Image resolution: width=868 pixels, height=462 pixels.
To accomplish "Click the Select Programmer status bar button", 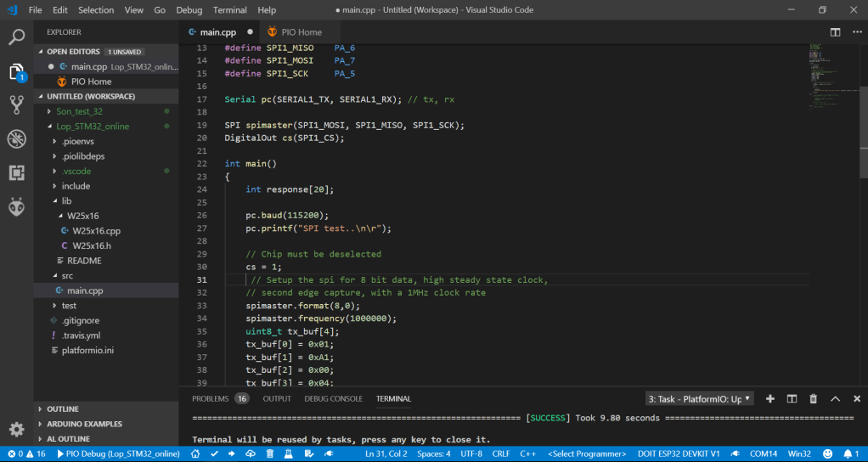I will pyautogui.click(x=587, y=454).
